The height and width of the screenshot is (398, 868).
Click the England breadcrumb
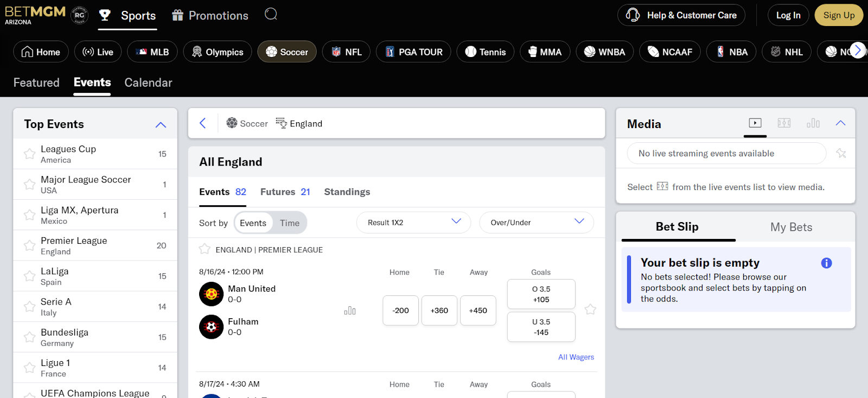(x=299, y=123)
